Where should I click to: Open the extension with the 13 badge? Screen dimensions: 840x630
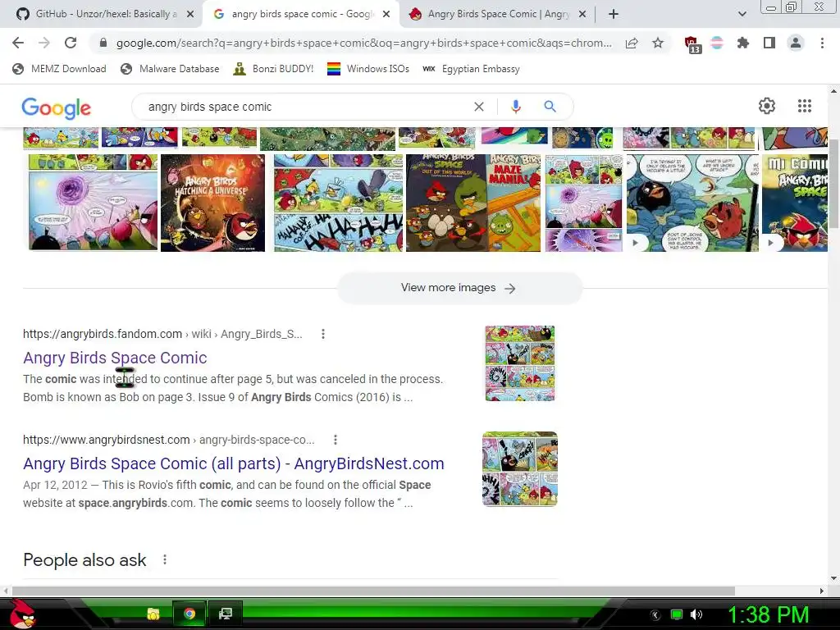pos(692,44)
